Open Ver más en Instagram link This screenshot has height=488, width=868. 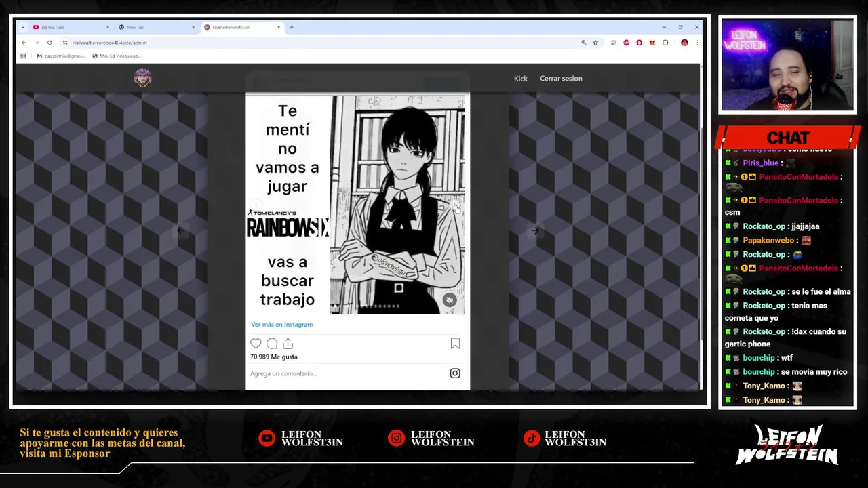281,325
